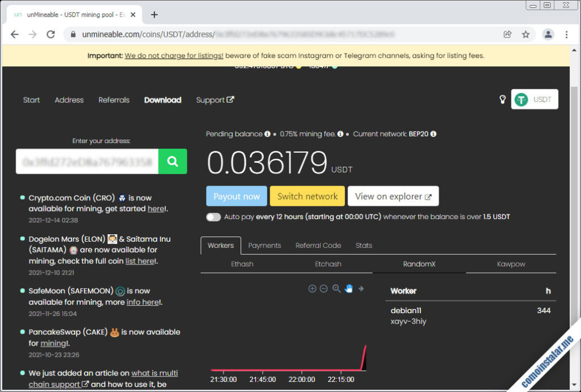Open the Referral Code tab
Viewport: 581px width, 392px height.
(x=318, y=245)
